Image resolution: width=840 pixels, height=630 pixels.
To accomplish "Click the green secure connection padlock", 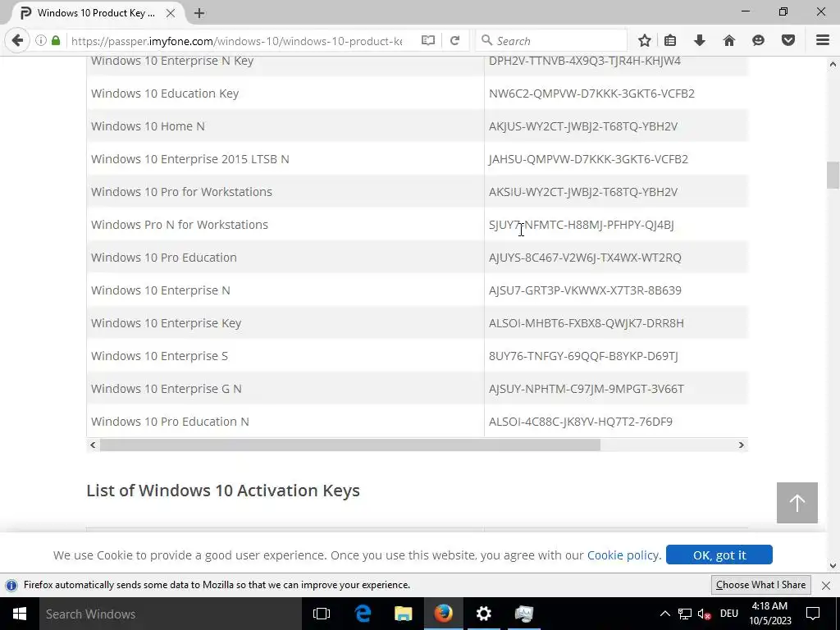I will coord(56,41).
